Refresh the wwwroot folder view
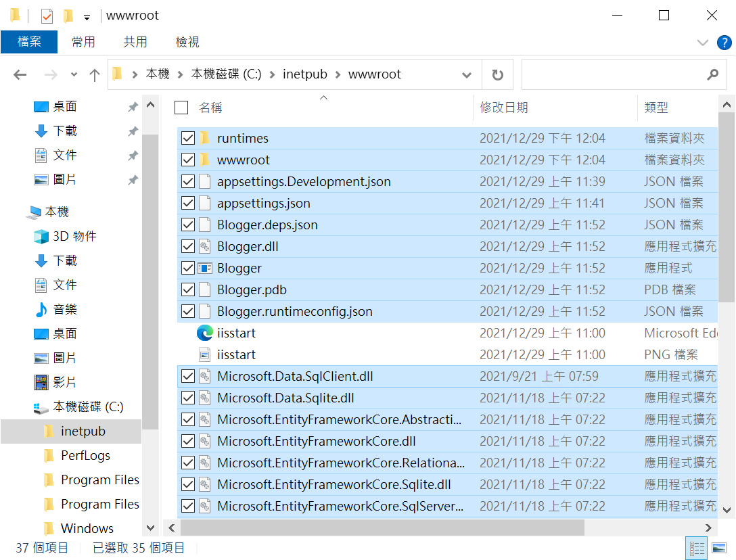The width and height of the screenshot is (736, 560). point(498,74)
